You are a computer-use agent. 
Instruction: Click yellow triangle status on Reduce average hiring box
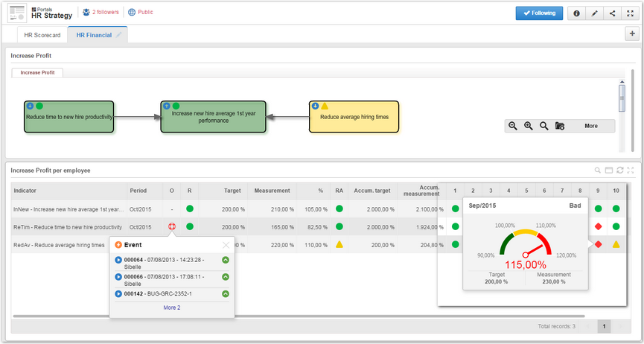[325, 106]
